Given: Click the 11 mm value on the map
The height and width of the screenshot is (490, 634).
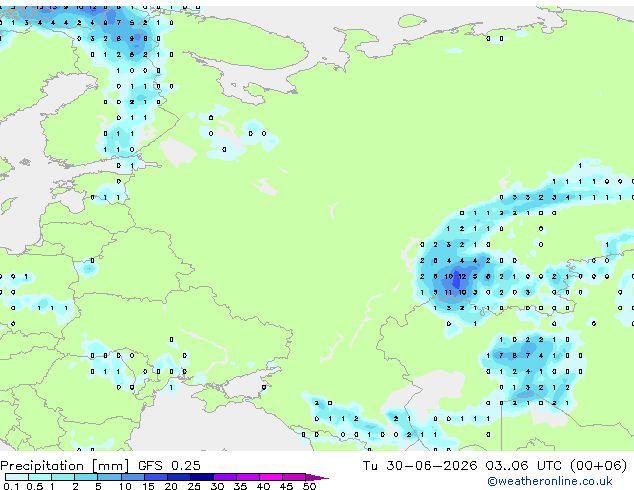Looking at the screenshot, I should pos(448,292).
